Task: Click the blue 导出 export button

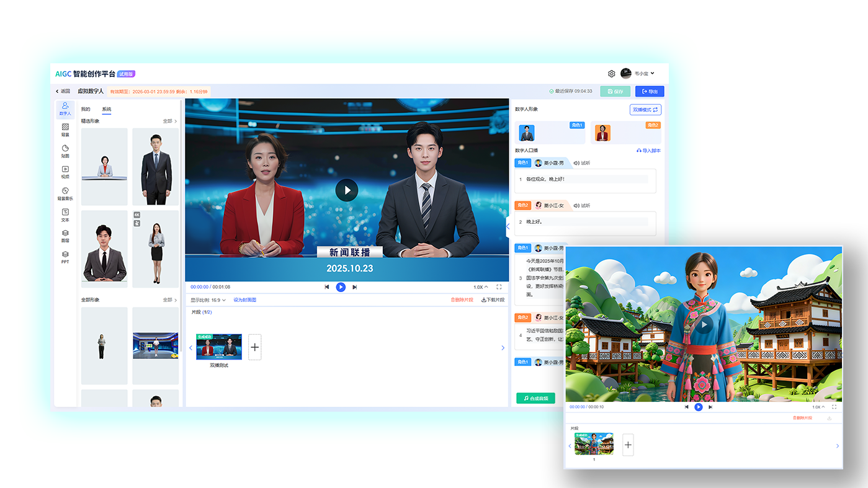Action: pos(650,91)
